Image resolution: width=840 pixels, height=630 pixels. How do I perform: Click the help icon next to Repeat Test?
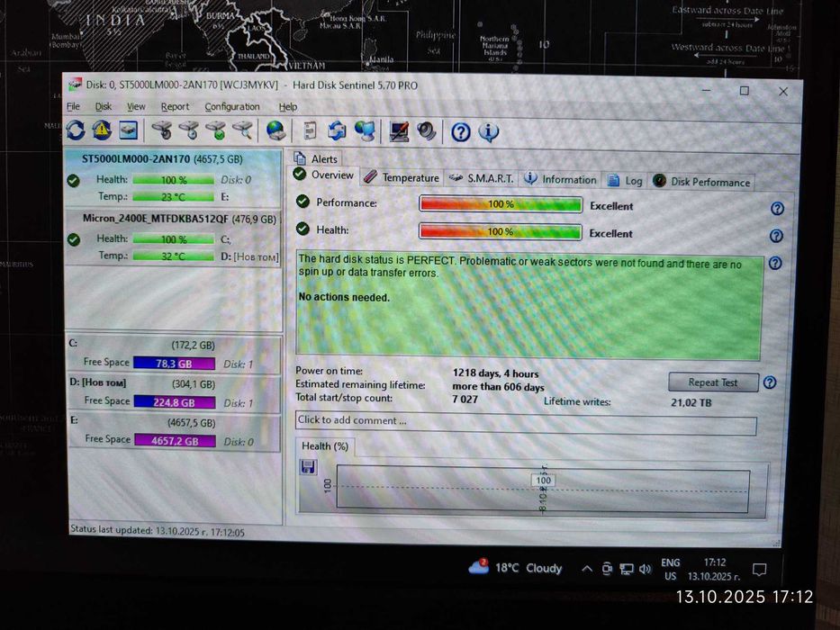tap(770, 382)
